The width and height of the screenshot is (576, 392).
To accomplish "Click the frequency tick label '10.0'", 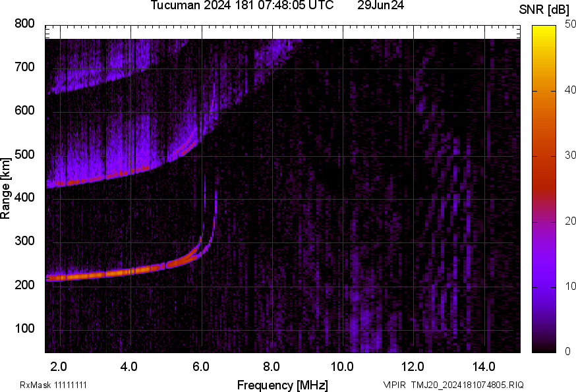I will pos(342,366).
